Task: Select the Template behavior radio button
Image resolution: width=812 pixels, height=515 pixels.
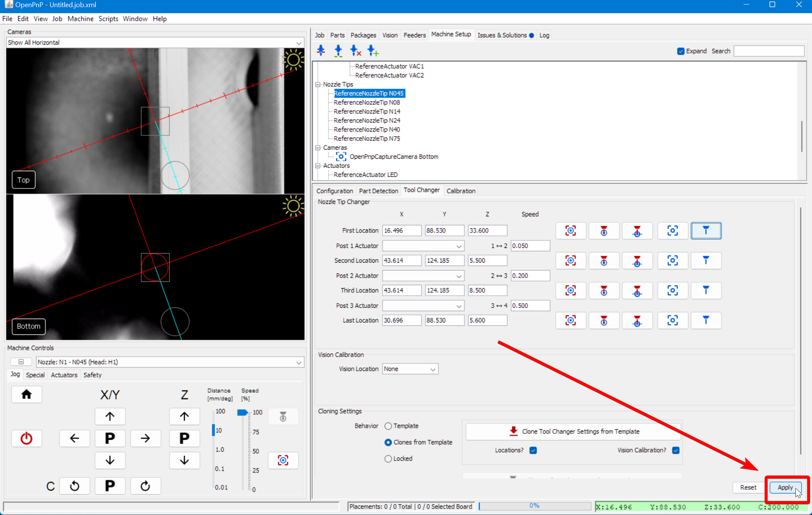Action: [388, 426]
